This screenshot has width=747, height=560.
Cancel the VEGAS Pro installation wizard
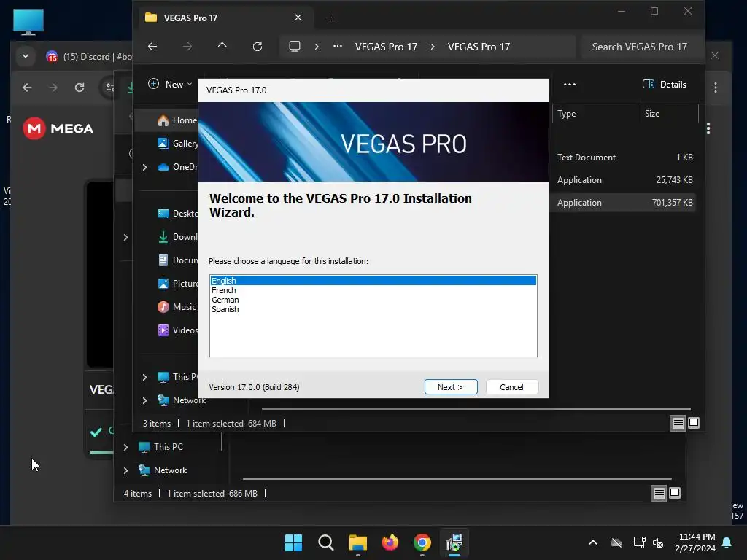tap(511, 387)
